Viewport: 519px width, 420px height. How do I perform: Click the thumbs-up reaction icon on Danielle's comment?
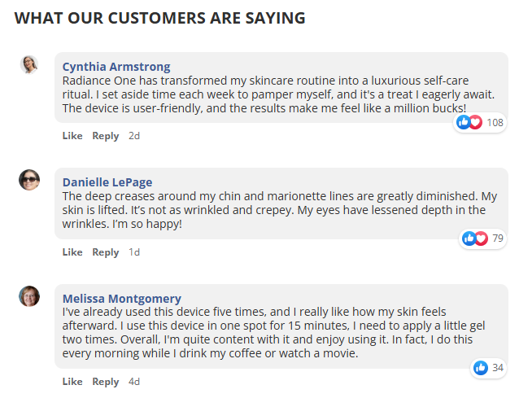pyautogui.click(x=469, y=238)
